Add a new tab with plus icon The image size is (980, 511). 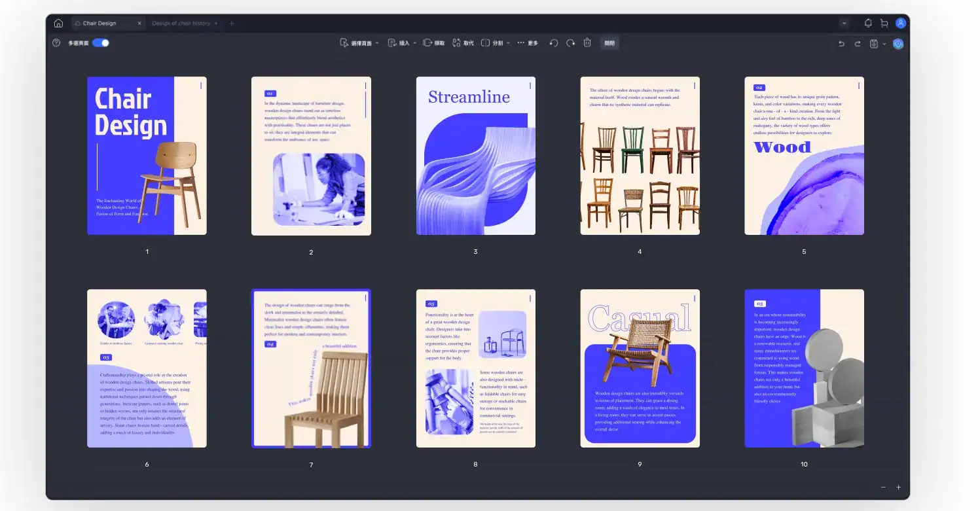pyautogui.click(x=231, y=24)
